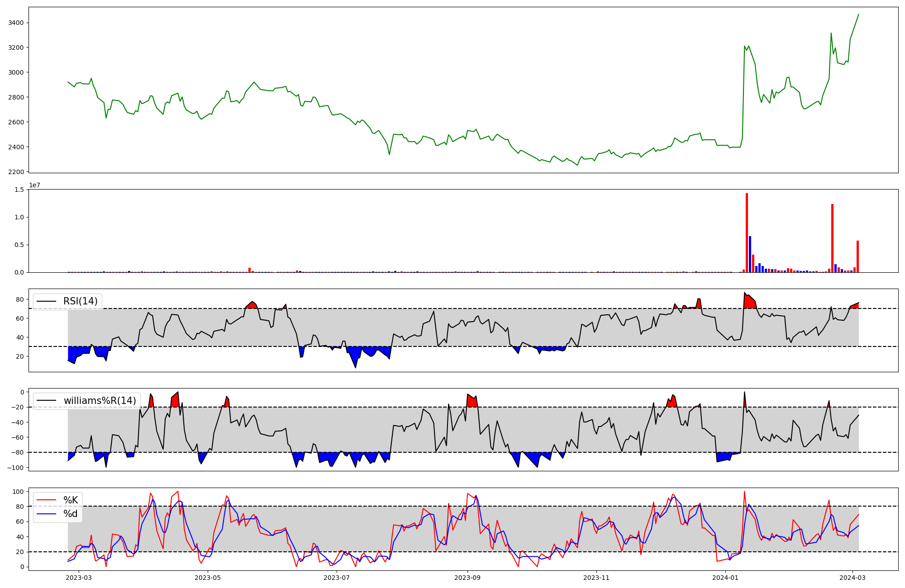Click the last red volume bar on right
Screen dimensions: 905x588
[857, 256]
